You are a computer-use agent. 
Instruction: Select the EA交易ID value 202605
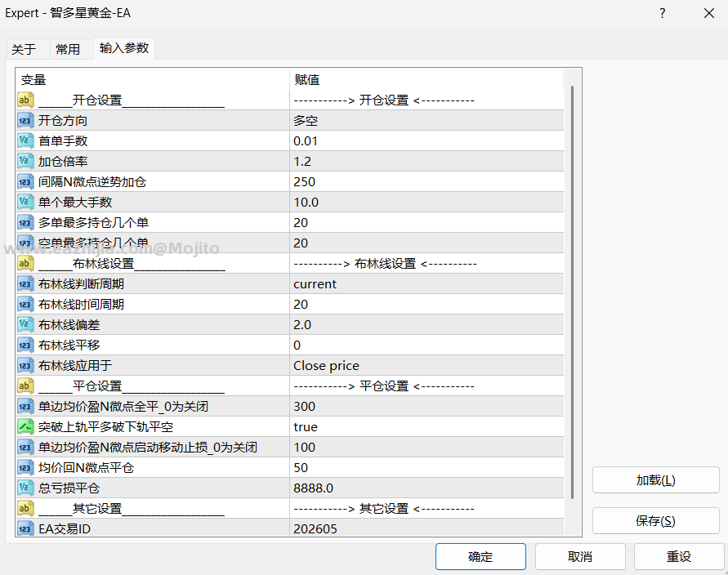[x=427, y=528]
